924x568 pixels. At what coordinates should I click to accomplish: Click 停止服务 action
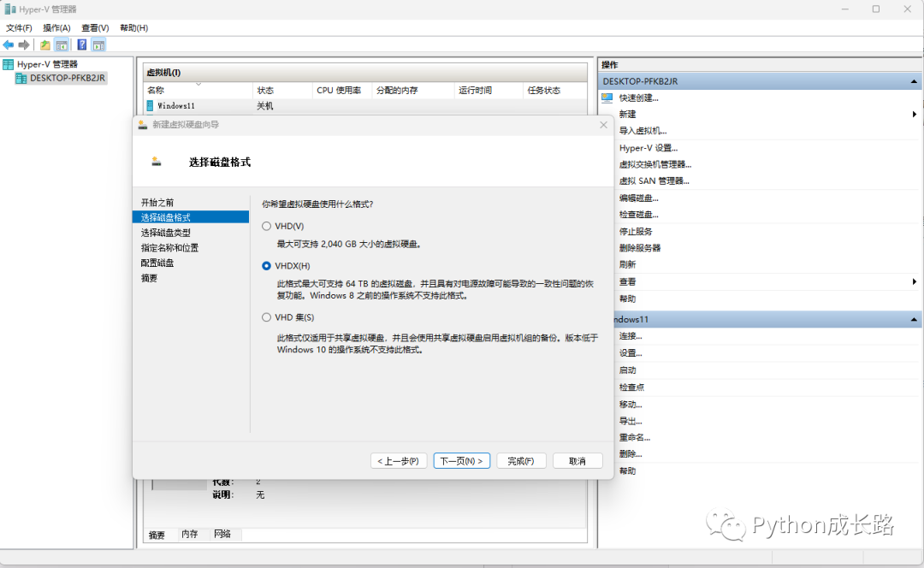(x=635, y=232)
